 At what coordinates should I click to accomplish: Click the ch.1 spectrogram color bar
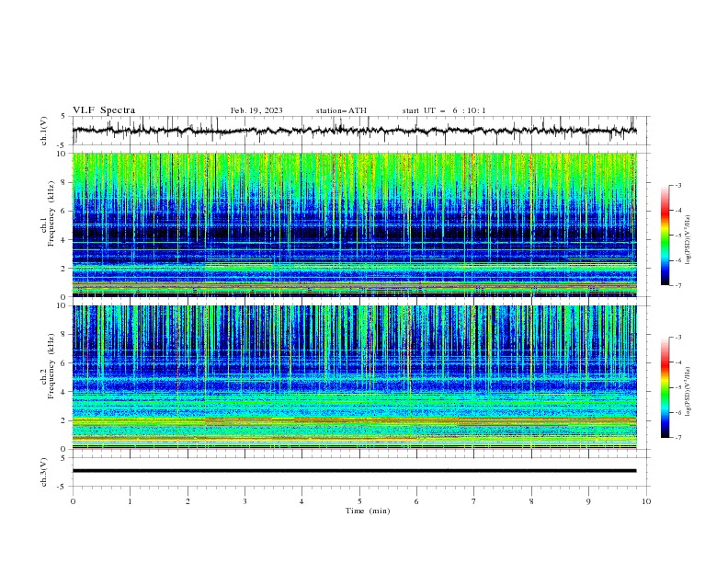tap(665, 235)
